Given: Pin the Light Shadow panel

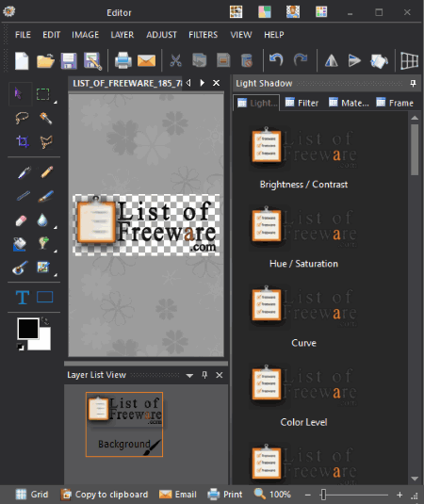Looking at the screenshot, I should [413, 84].
